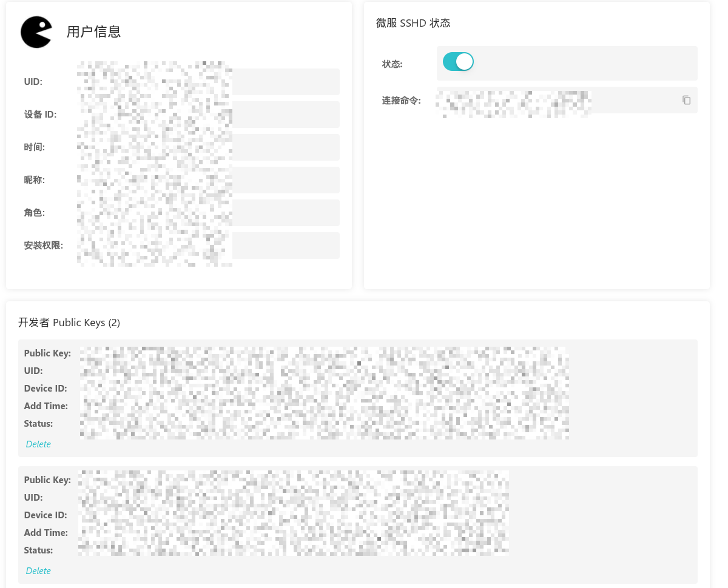728x588 pixels.
Task: Click the 连接命令 field
Action: point(567,100)
